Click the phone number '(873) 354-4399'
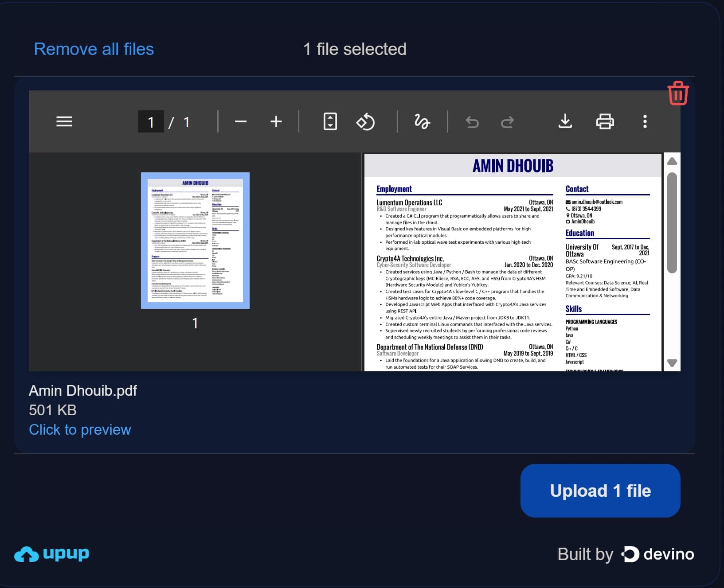 point(586,209)
